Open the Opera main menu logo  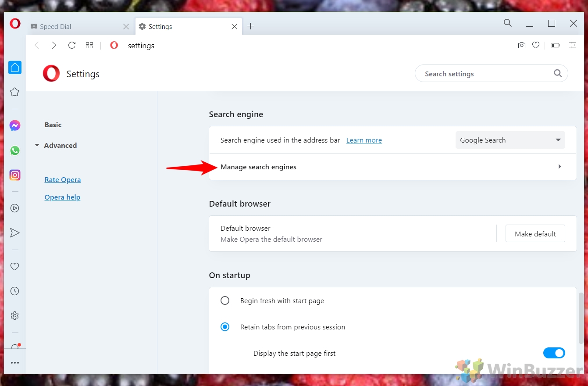click(x=15, y=24)
